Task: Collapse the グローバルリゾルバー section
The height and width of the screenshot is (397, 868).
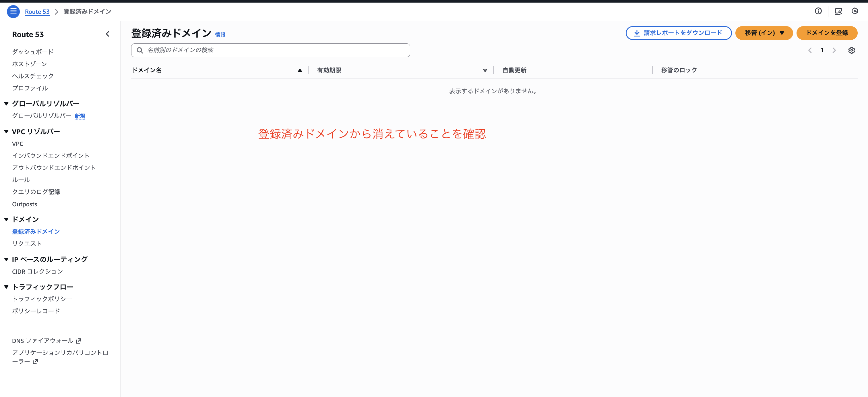Action: [x=6, y=103]
